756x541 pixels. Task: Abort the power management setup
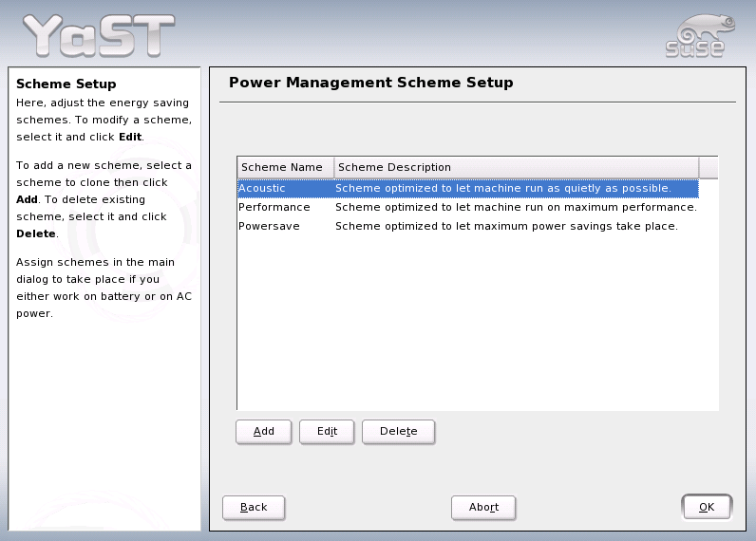pos(483,507)
